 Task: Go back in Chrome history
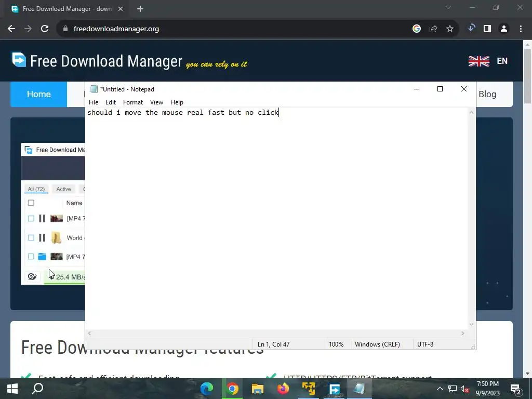(x=11, y=29)
